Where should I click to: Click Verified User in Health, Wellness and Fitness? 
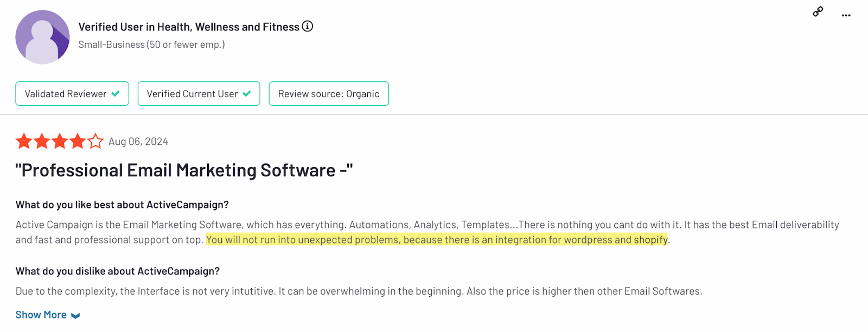[189, 27]
